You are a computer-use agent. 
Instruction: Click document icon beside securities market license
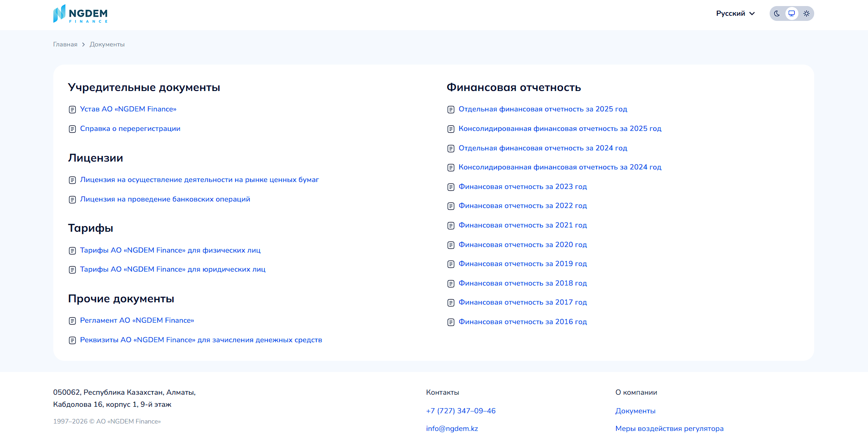pos(72,180)
